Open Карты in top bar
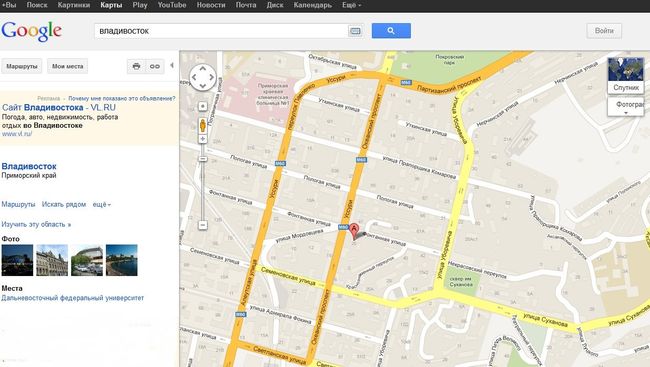 coord(111,5)
